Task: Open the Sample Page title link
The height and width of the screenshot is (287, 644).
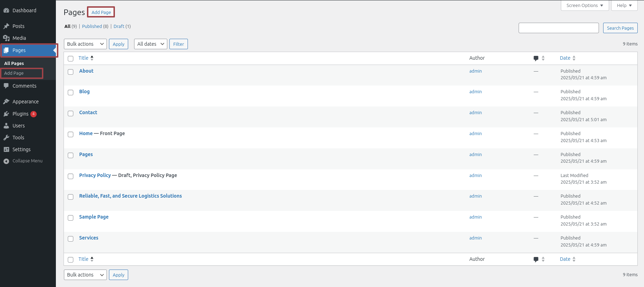Action: [x=94, y=217]
